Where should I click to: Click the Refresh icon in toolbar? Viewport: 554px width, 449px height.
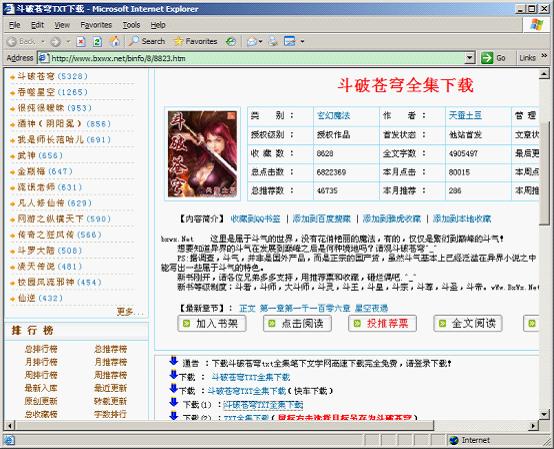[97, 42]
